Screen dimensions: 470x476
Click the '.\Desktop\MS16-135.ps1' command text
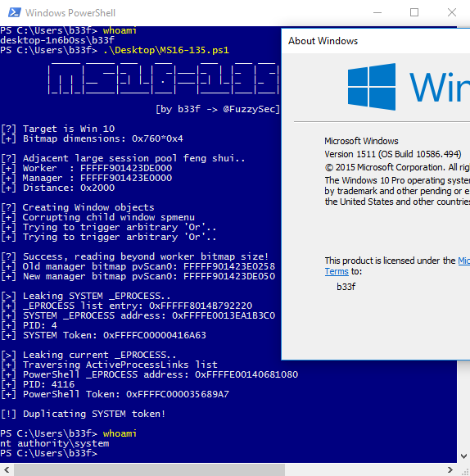click(x=166, y=50)
